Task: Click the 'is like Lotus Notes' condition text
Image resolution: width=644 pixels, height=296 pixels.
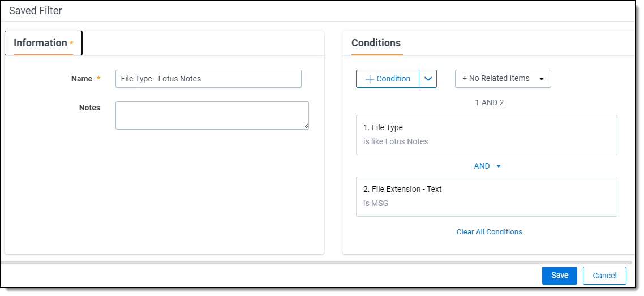Action: pyautogui.click(x=396, y=142)
